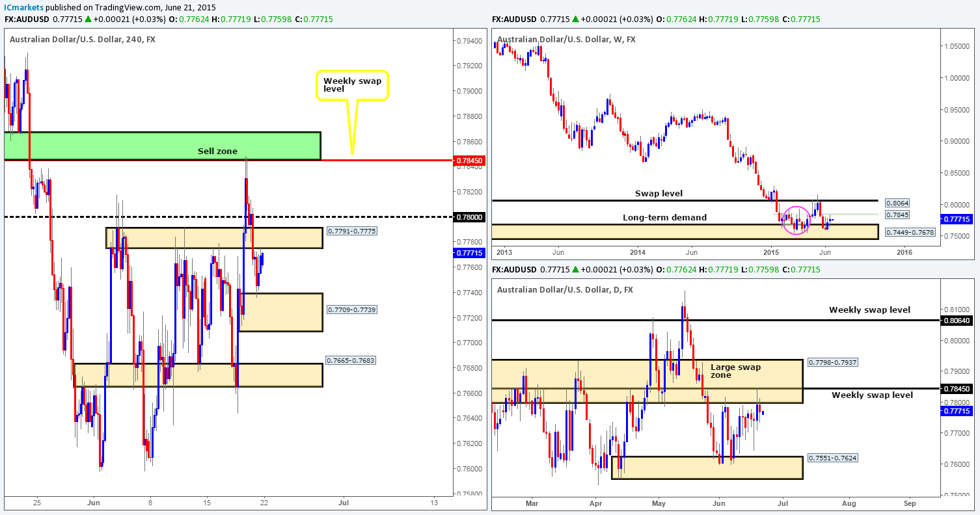
Task: Select the 0.7665-0.7683 zone label
Action: [352, 360]
